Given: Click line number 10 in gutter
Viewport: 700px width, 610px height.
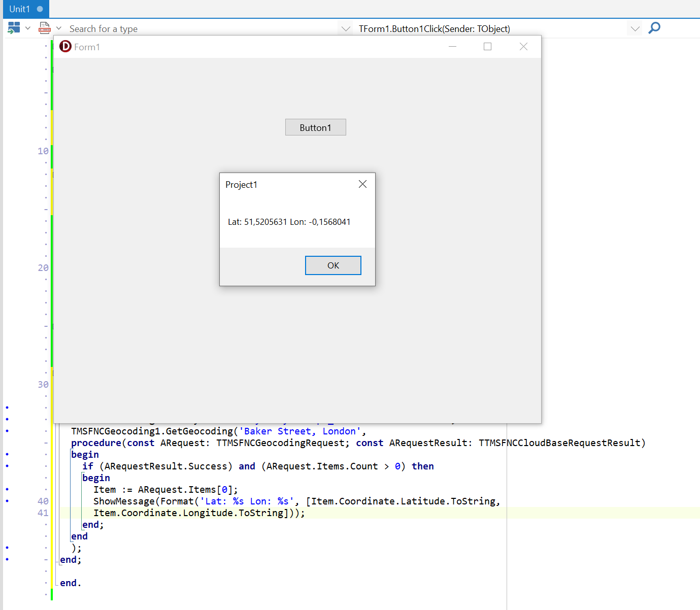Looking at the screenshot, I should coord(43,151).
